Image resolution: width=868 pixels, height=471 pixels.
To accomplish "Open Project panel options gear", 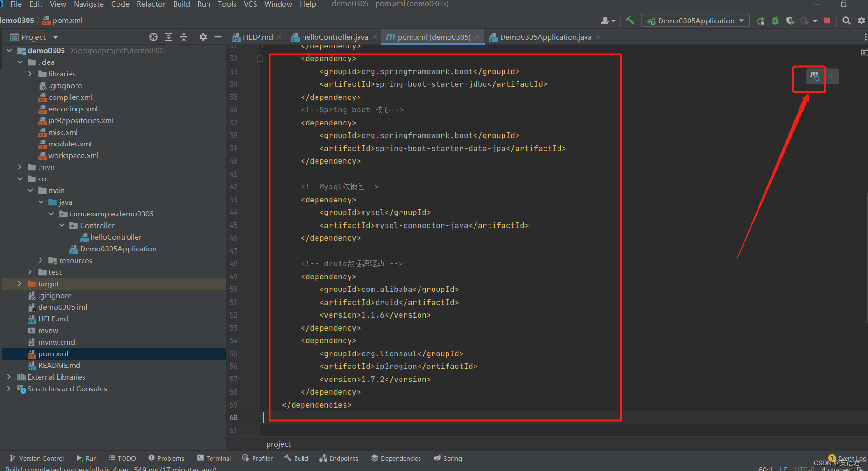I will (x=203, y=37).
